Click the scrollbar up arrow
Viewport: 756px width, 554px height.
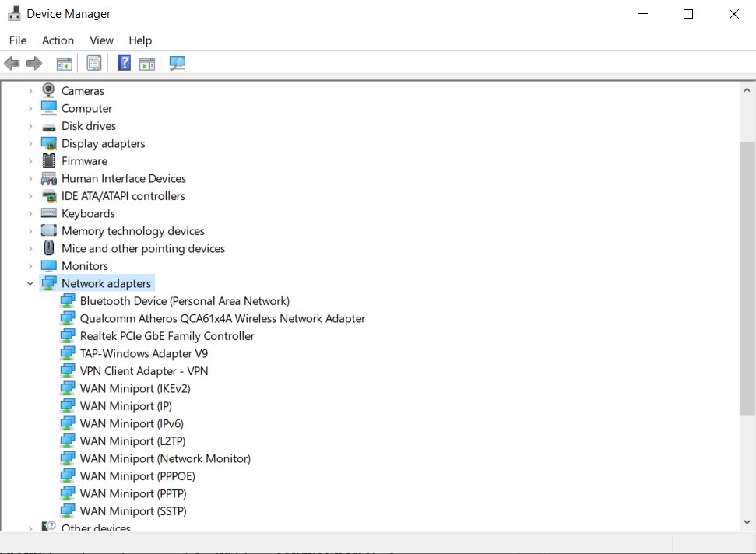[747, 89]
